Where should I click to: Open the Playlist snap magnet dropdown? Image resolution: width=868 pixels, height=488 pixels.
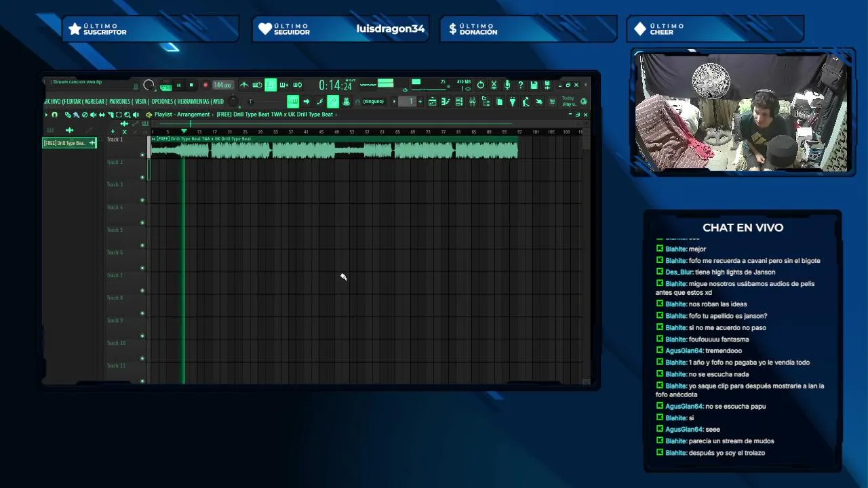pyautogui.click(x=54, y=115)
